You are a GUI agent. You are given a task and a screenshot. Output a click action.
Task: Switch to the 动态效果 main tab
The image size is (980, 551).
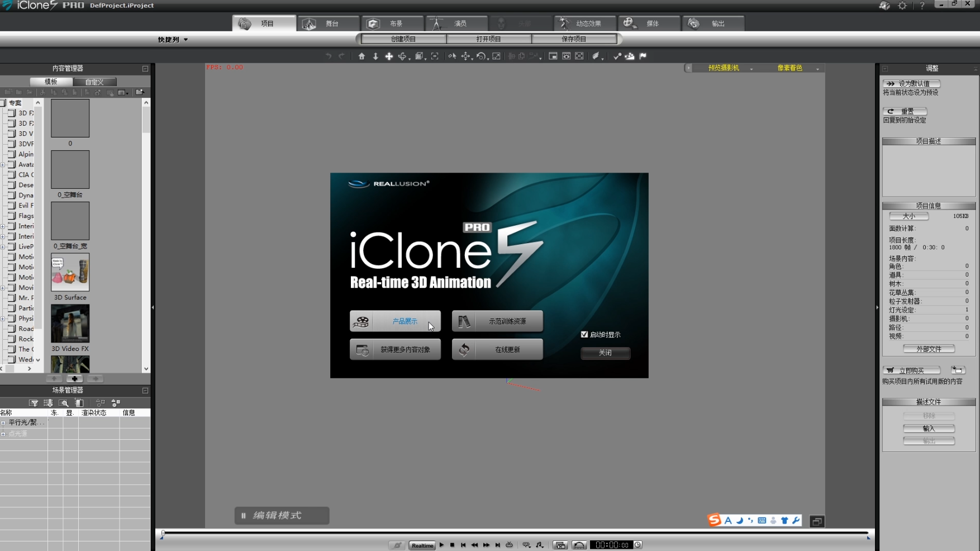[x=585, y=23]
